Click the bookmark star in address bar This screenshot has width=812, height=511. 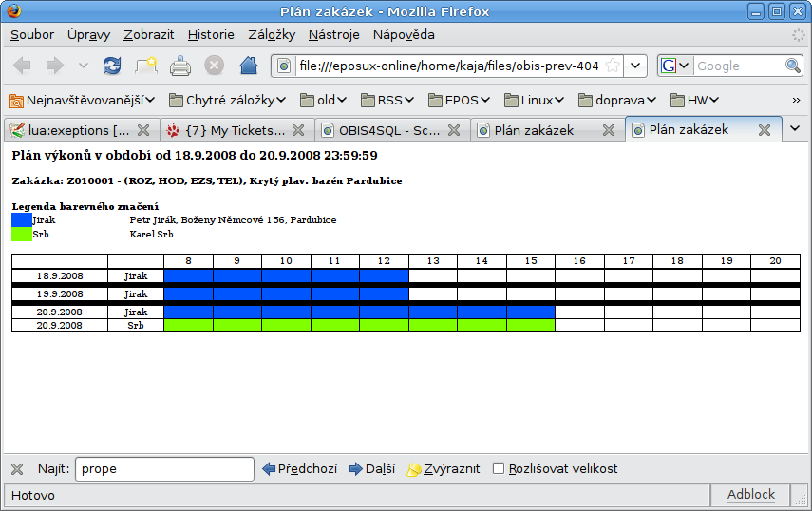coord(613,66)
